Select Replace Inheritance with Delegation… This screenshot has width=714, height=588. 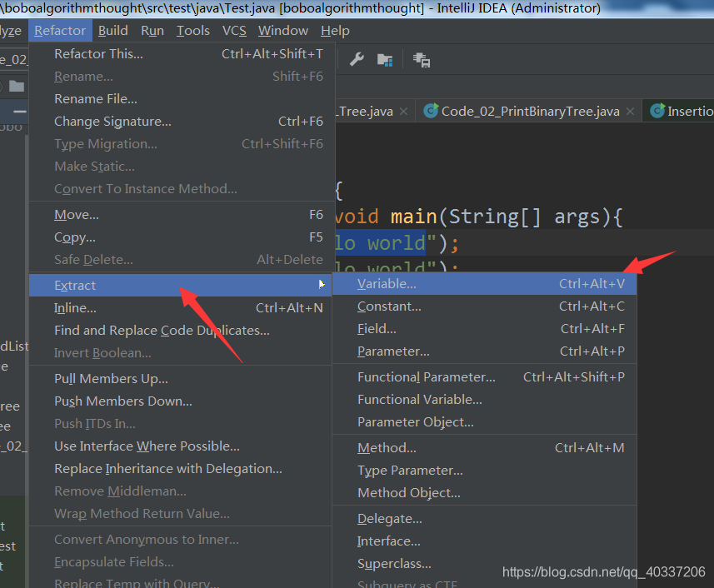[182, 469]
